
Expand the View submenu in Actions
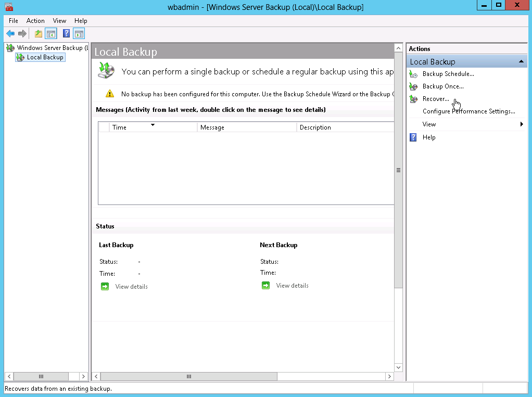point(429,124)
